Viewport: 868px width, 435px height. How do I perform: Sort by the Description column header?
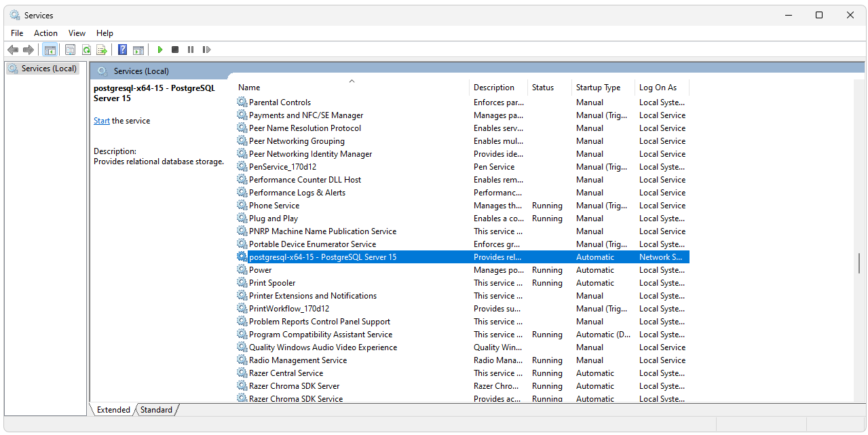pyautogui.click(x=499, y=88)
